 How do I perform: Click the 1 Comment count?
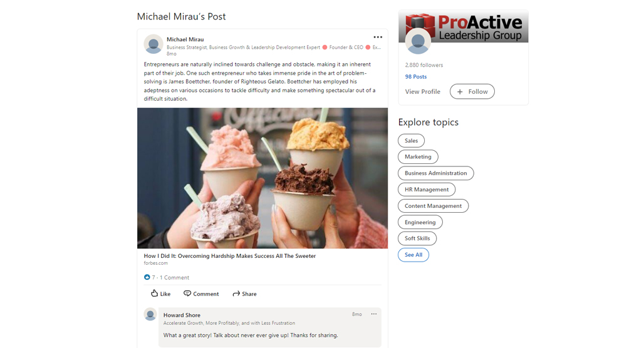coord(175,277)
